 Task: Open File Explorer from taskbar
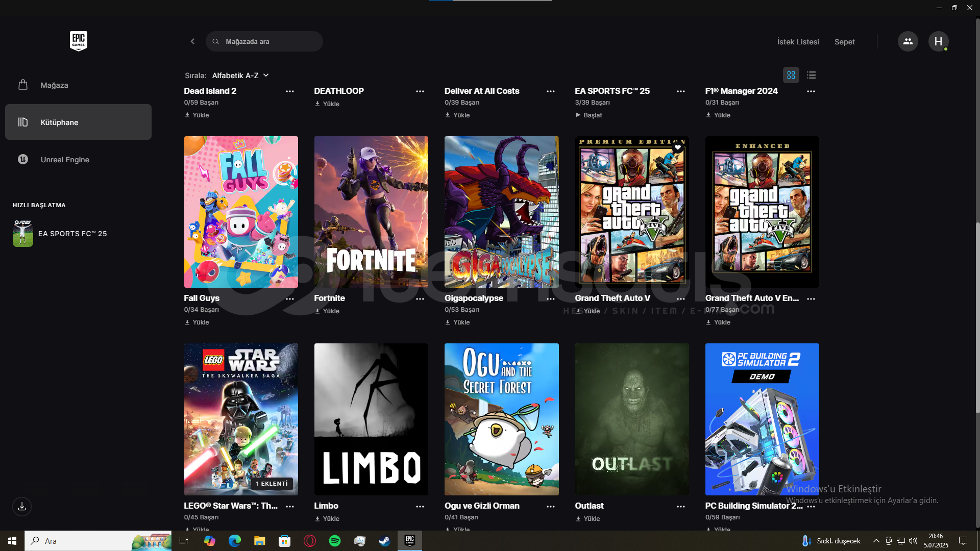coord(259,541)
